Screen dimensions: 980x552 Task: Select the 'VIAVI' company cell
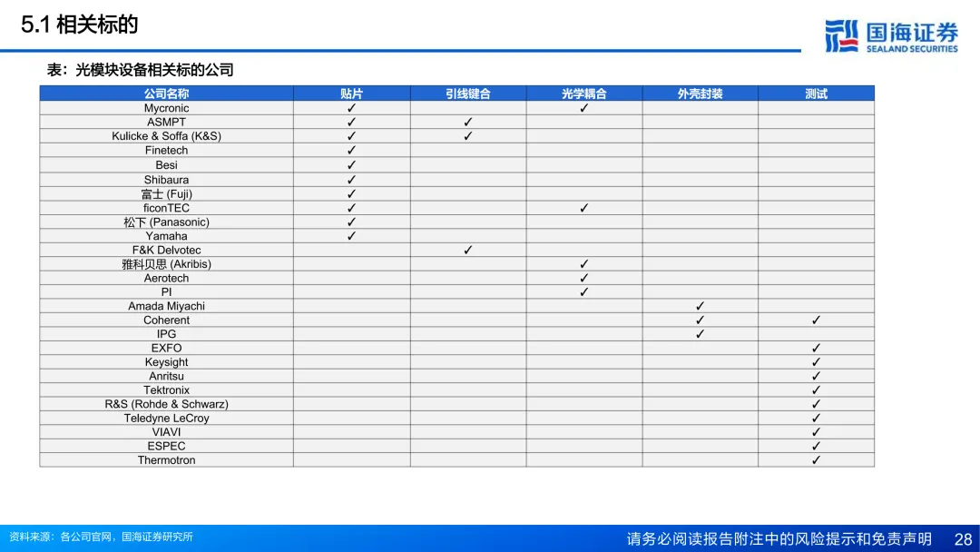[x=166, y=432]
